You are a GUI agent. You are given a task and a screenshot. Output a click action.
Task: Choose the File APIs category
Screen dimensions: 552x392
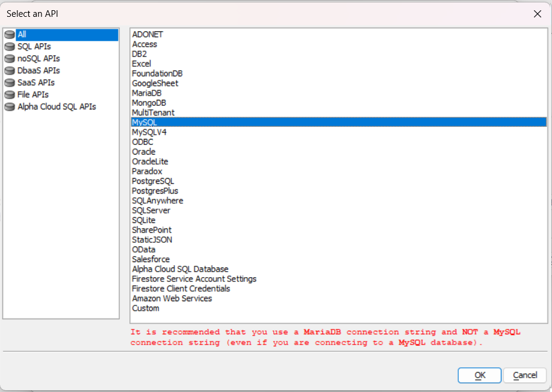(x=33, y=95)
